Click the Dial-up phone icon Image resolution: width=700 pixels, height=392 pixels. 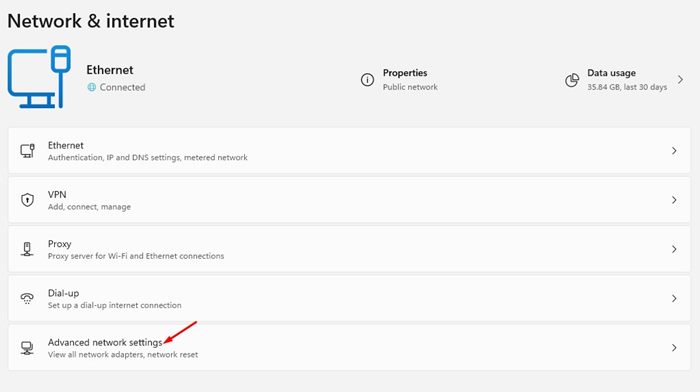(27, 298)
